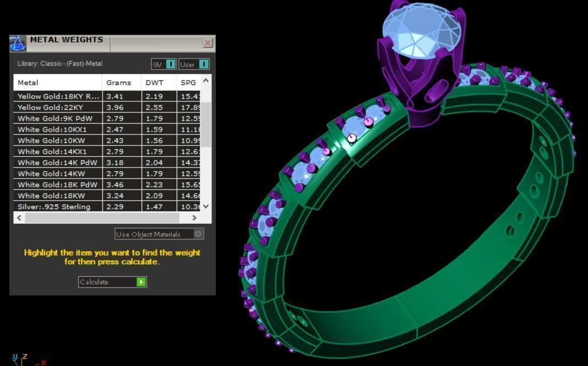588x366 pixels.
Task: Close the Metal Weights panel
Action: (208, 43)
